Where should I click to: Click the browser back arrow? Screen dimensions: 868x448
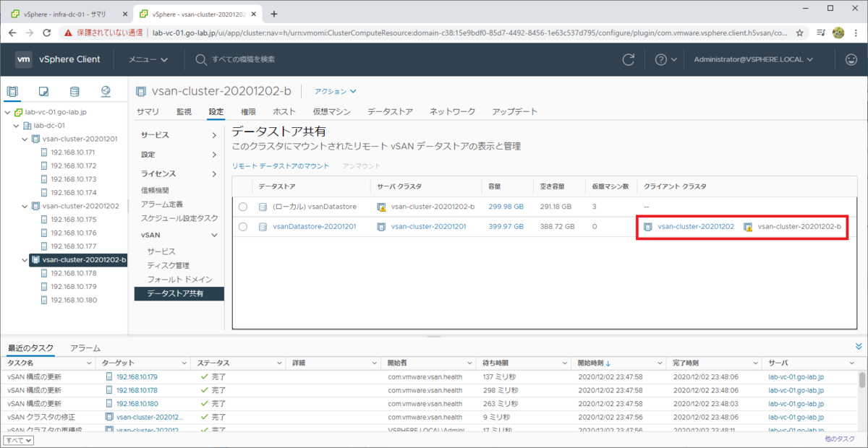tap(11, 33)
